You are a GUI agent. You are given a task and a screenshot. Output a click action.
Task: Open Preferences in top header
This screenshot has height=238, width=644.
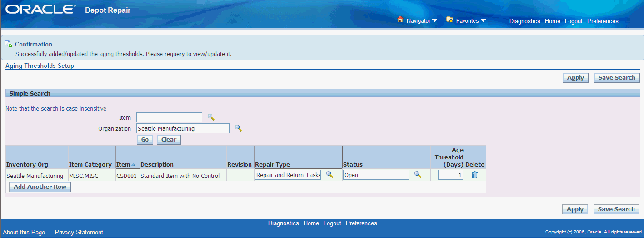click(603, 21)
